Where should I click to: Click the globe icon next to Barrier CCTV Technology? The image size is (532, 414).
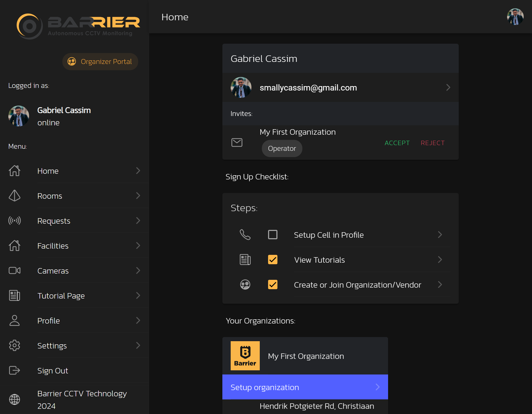[x=15, y=399]
